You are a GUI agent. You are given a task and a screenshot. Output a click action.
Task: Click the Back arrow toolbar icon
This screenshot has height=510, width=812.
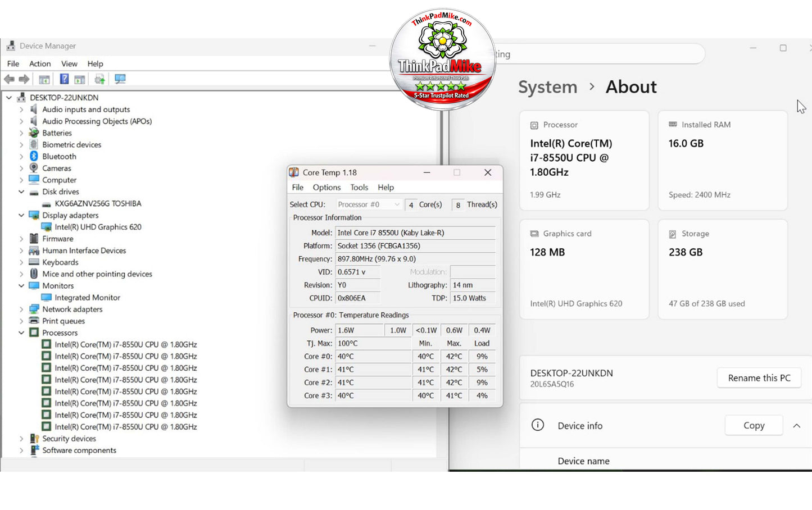click(9, 79)
